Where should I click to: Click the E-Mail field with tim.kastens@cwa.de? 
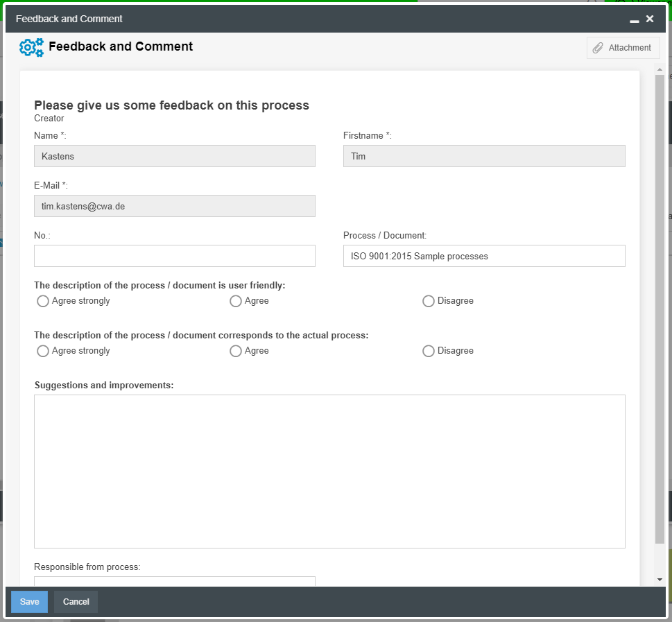(175, 206)
